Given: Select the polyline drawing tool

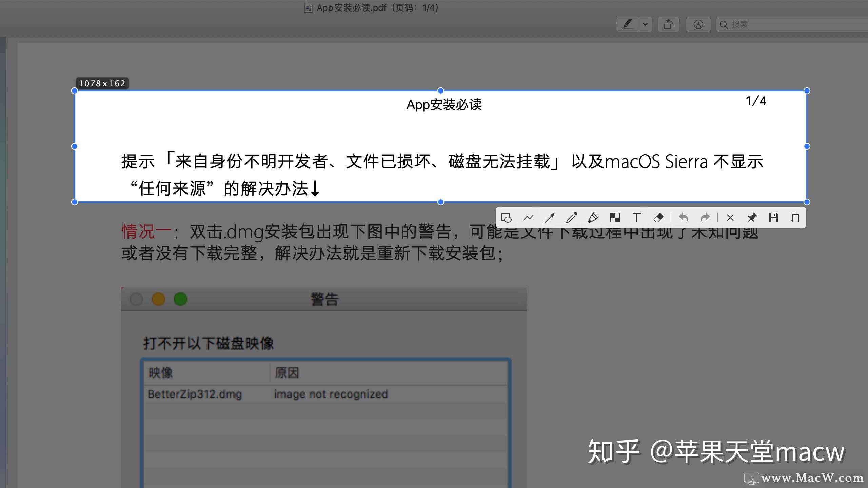Looking at the screenshot, I should pos(528,218).
